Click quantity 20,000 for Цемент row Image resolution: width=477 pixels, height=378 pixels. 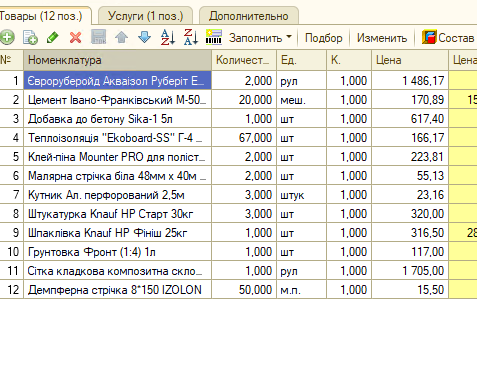(244, 99)
